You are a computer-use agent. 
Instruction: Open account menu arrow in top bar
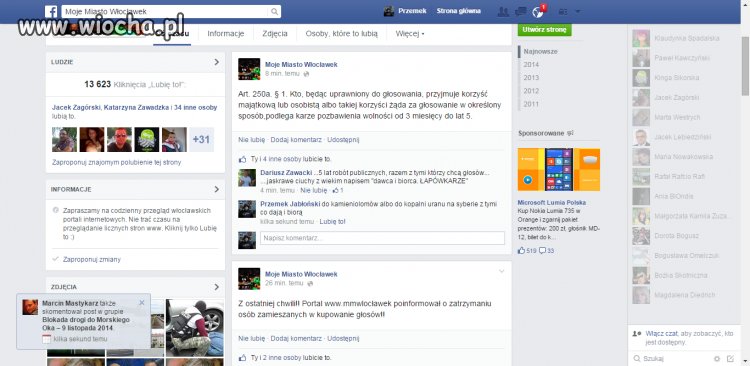pyautogui.click(x=577, y=11)
